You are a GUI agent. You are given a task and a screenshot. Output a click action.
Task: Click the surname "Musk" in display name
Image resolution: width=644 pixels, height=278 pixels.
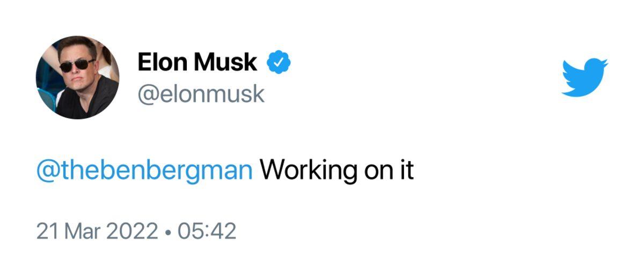click(x=225, y=63)
